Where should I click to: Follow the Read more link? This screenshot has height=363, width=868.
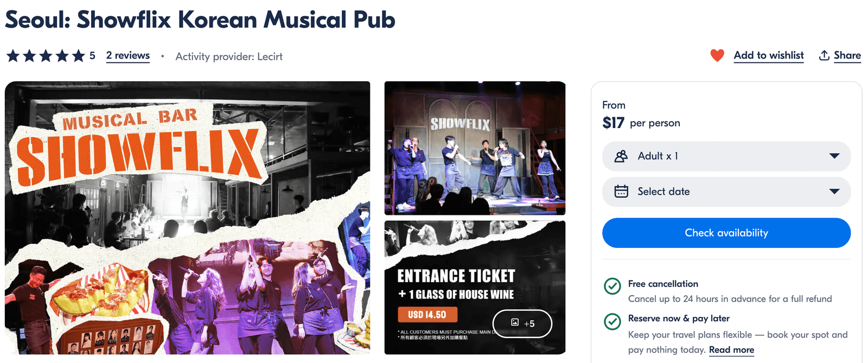coord(731,350)
